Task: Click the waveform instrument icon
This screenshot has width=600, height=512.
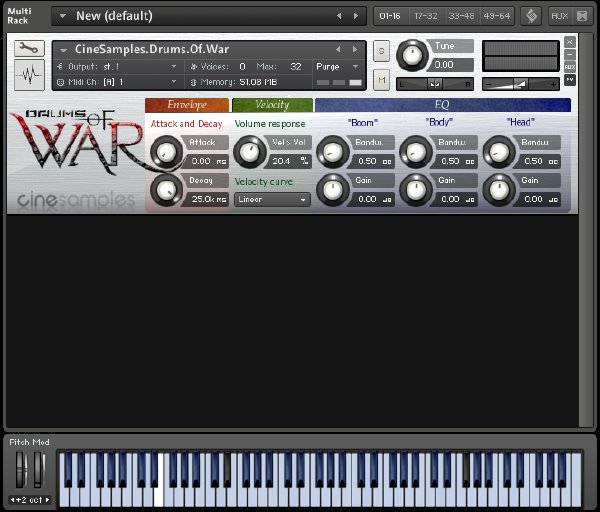Action: coord(29,75)
